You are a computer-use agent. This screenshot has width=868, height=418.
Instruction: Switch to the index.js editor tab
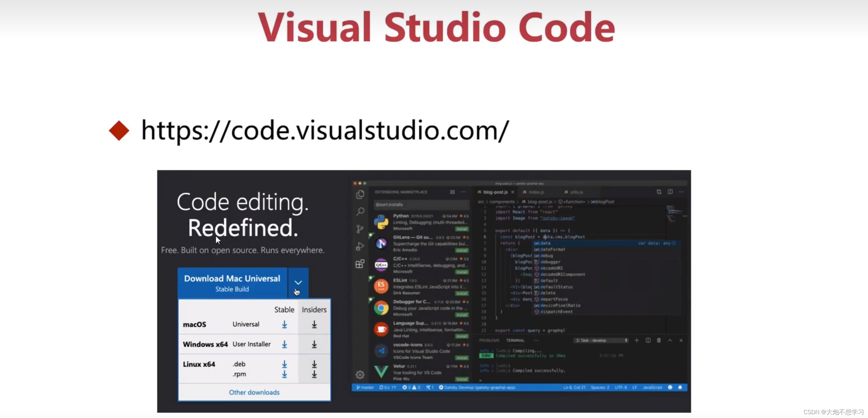(x=536, y=192)
